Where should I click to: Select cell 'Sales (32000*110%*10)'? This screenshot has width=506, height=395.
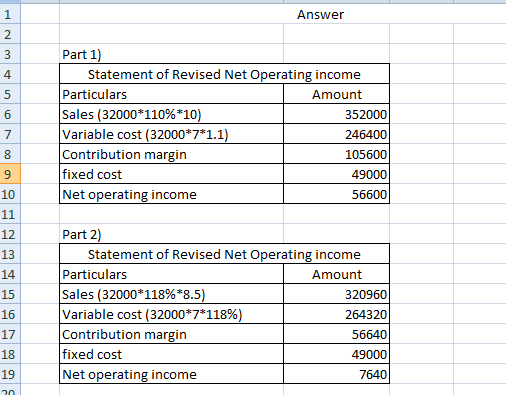[x=171, y=114]
